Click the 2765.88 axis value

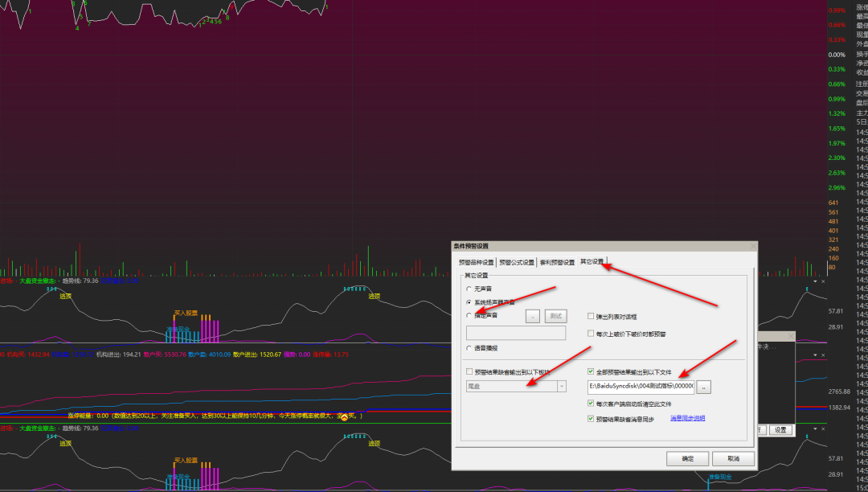[x=839, y=392]
